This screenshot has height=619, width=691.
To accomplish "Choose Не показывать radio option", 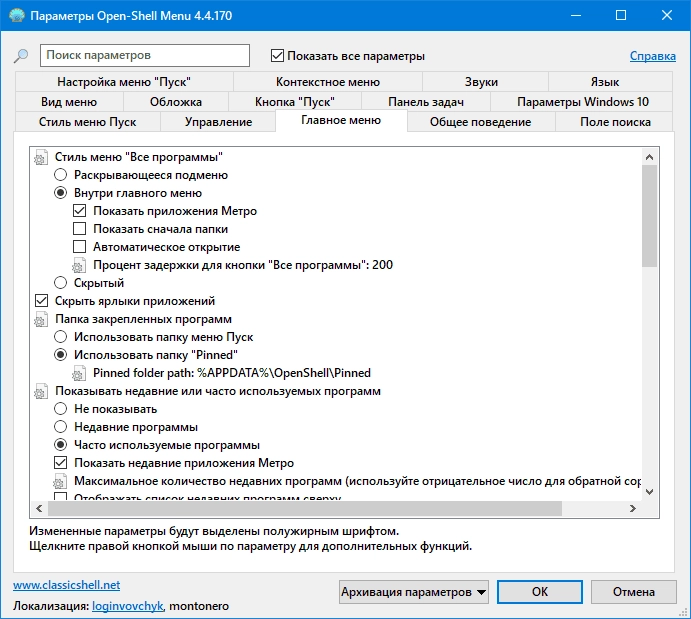I will (60, 409).
